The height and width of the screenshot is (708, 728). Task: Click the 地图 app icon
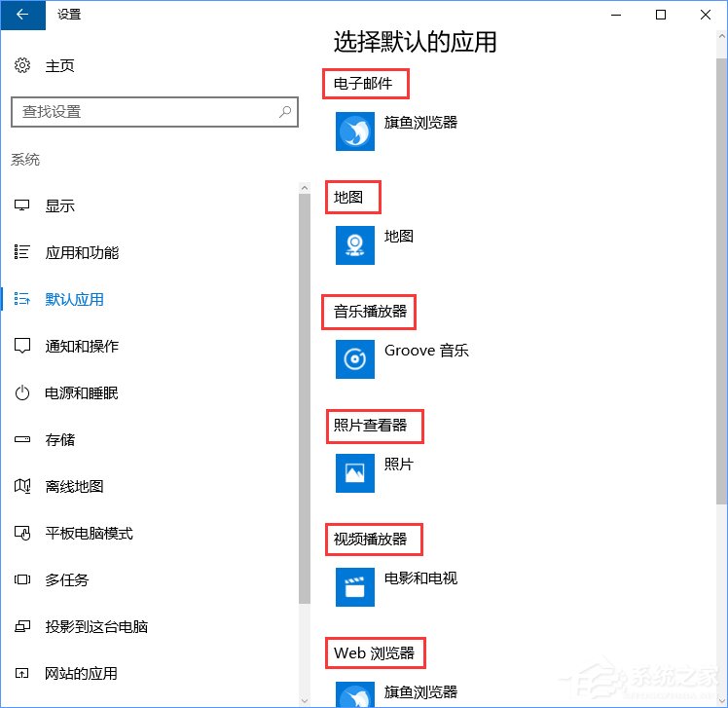click(355, 245)
